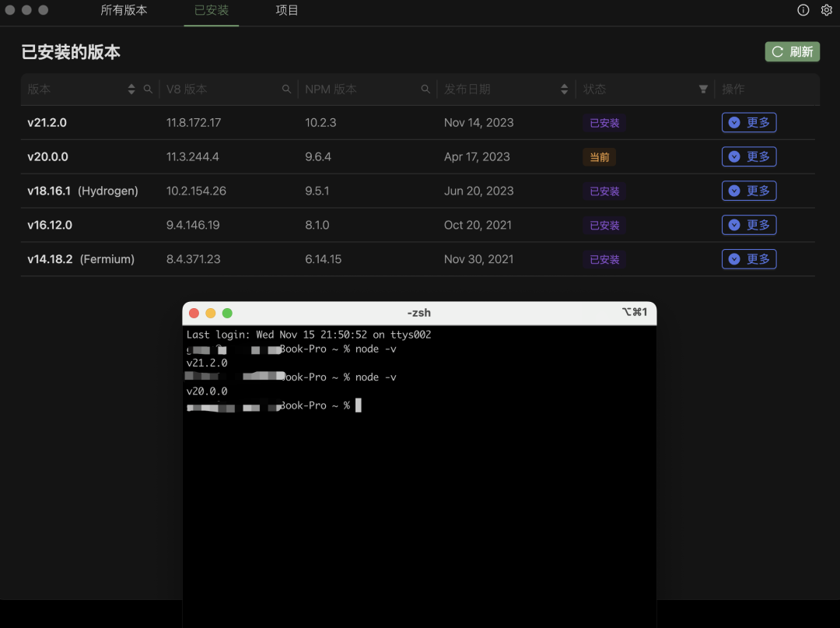The image size is (840, 628).
Task: Click the green zoom button on terminal window
Action: (227, 313)
